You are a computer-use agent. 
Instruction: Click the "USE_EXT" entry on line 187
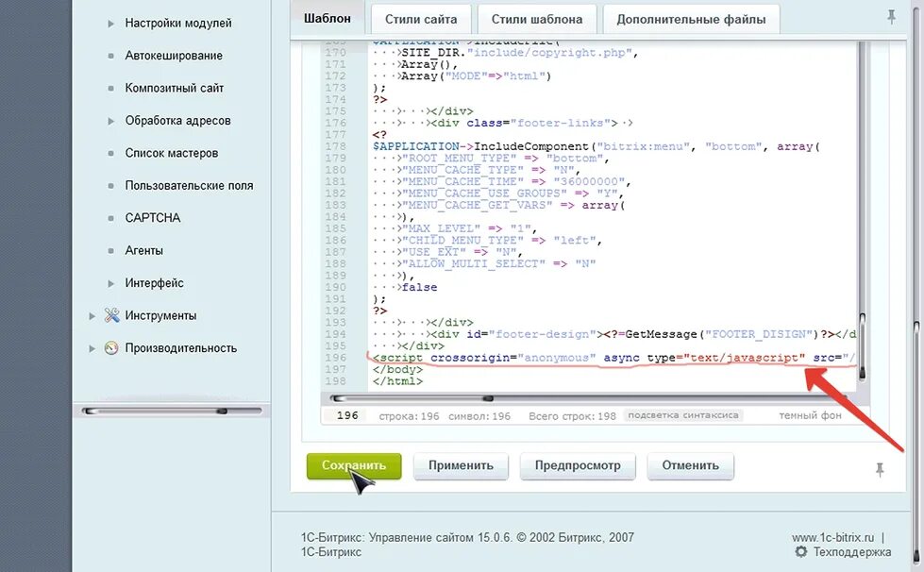click(462, 251)
